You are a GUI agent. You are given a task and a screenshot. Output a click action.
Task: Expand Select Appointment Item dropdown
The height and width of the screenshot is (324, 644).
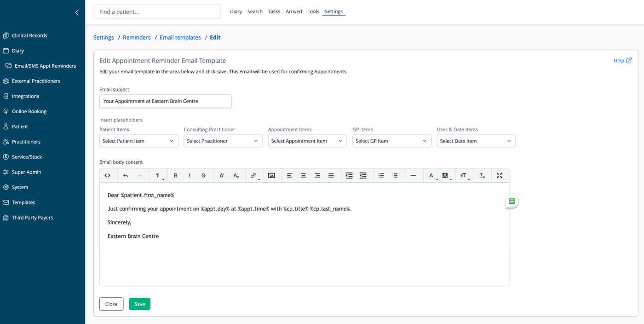click(307, 141)
